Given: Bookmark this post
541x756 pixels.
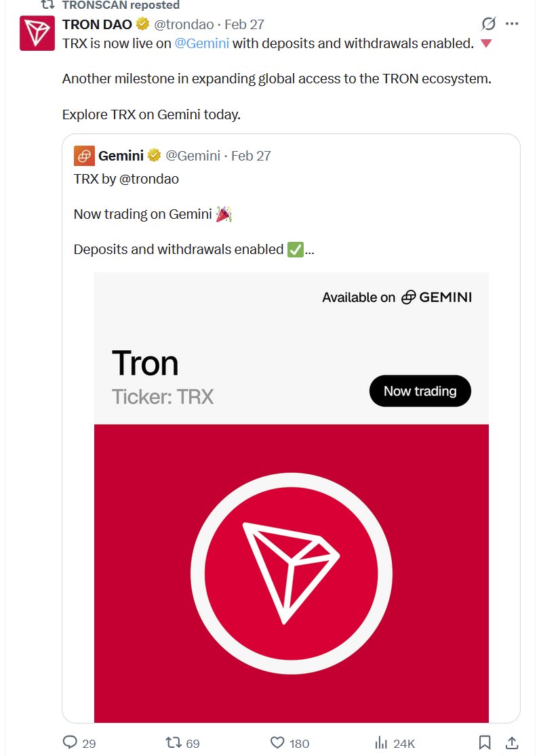Looking at the screenshot, I should click(x=485, y=742).
